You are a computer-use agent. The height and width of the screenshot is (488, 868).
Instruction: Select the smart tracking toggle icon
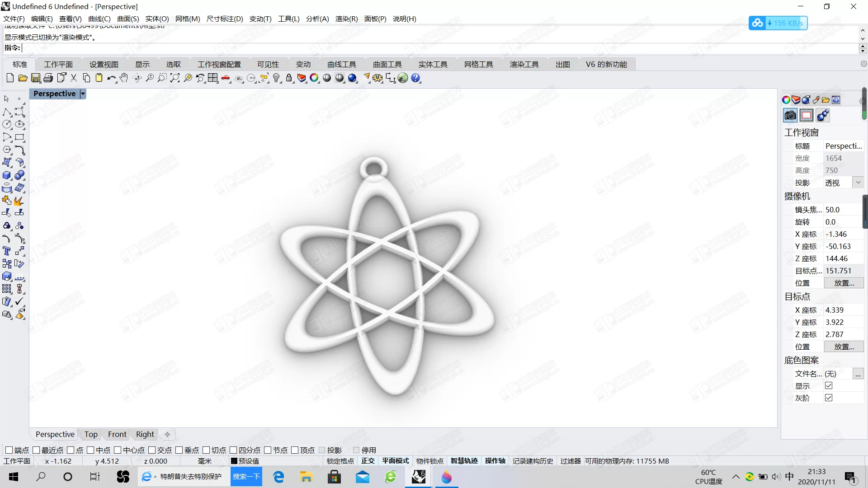(x=464, y=460)
